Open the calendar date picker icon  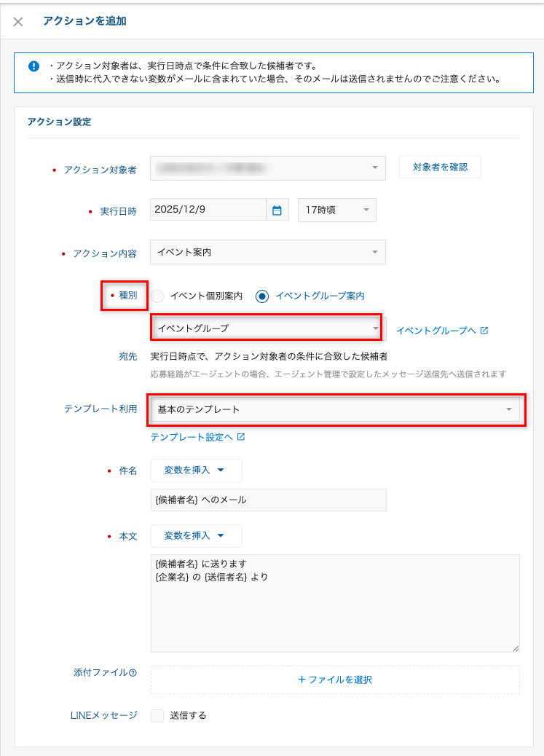tap(277, 210)
